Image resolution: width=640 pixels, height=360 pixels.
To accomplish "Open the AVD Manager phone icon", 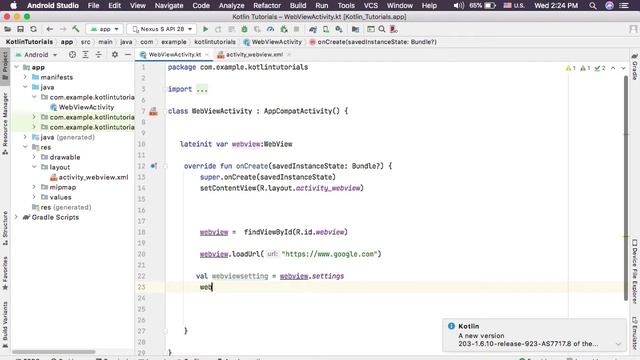I will tap(326, 29).
